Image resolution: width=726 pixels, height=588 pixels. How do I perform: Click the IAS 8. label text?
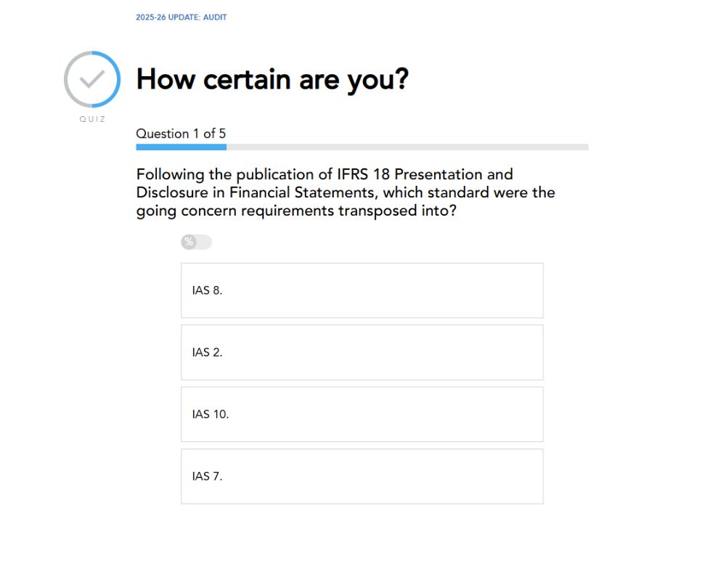pyautogui.click(x=207, y=290)
